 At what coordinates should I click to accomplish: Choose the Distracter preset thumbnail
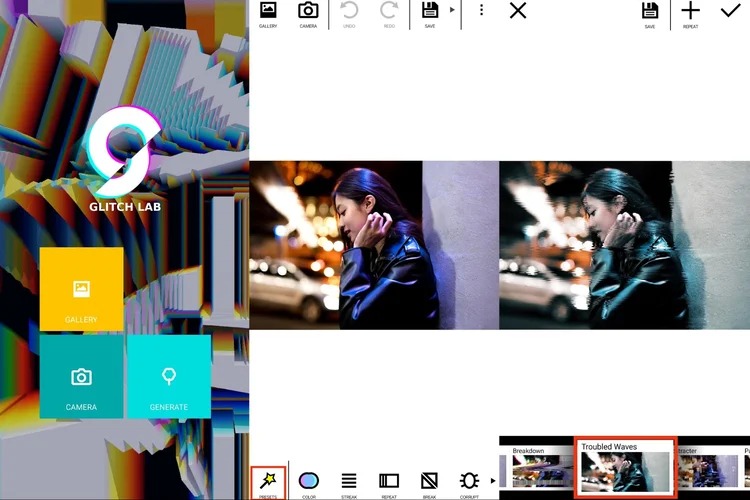coord(708,467)
